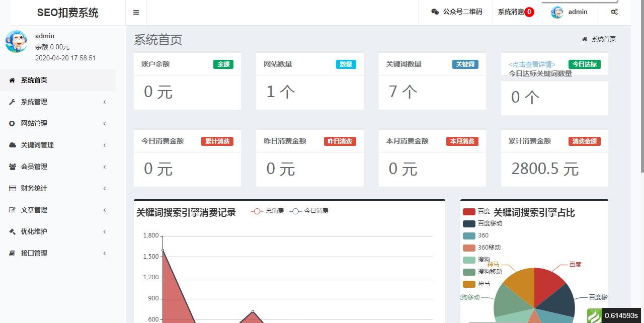Click the red 0 message count badge
This screenshot has width=644, height=323.
(x=529, y=12)
